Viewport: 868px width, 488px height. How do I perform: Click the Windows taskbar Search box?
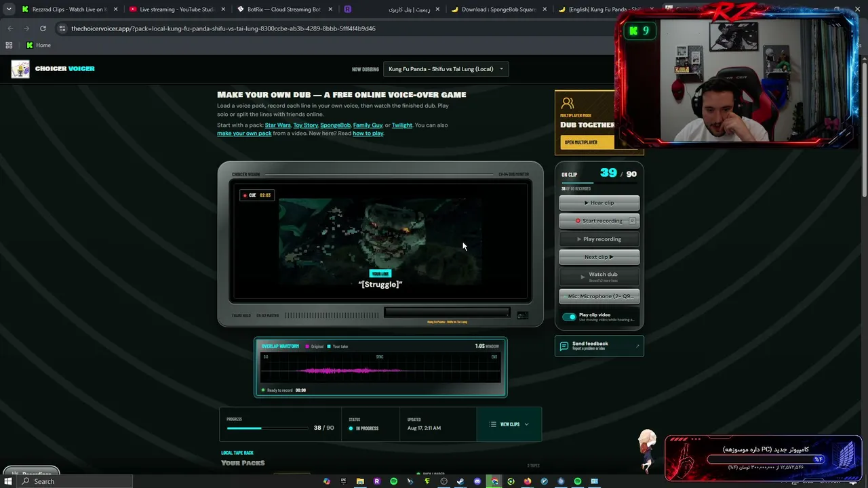coord(75,481)
